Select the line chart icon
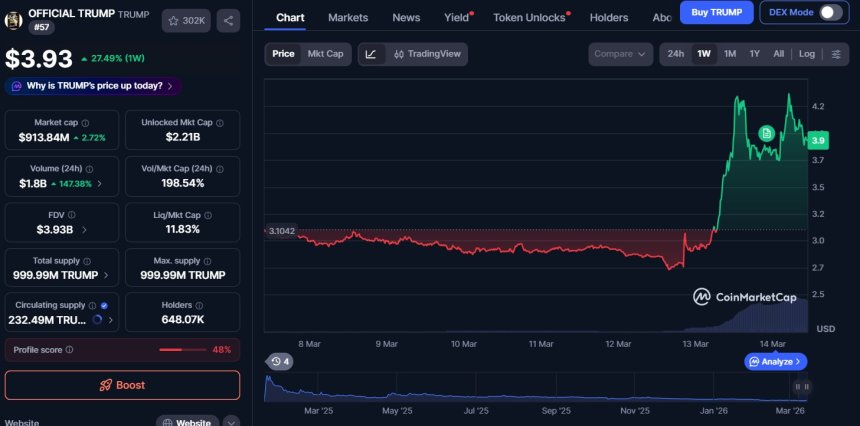This screenshot has width=860, height=426. click(x=370, y=54)
